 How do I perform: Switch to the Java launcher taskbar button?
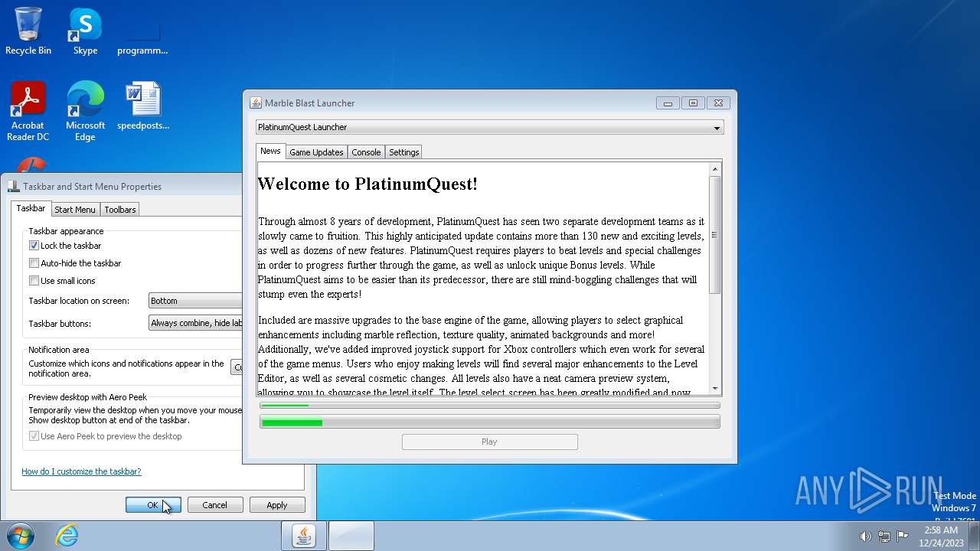304,536
